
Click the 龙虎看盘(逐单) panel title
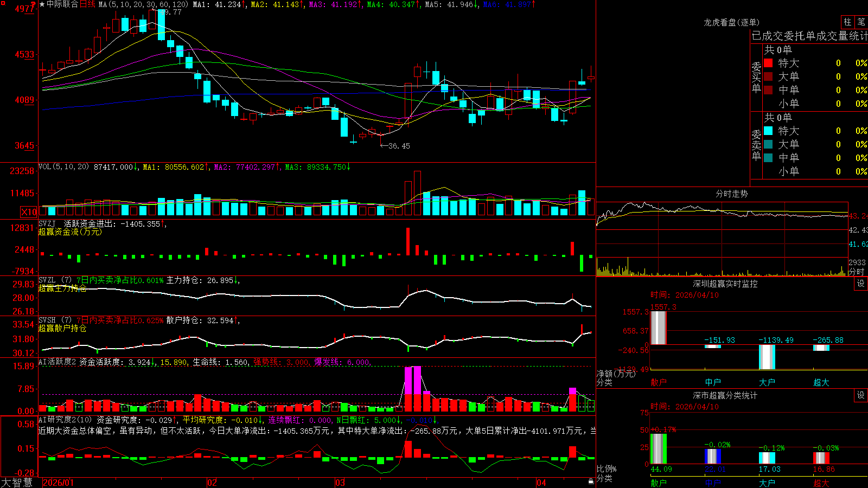pyautogui.click(x=732, y=22)
